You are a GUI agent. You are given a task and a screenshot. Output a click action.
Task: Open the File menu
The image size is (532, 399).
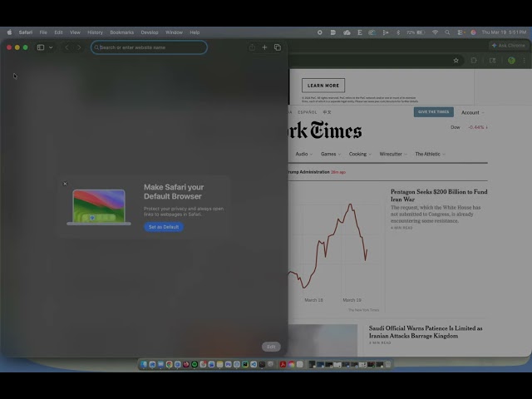(43, 32)
